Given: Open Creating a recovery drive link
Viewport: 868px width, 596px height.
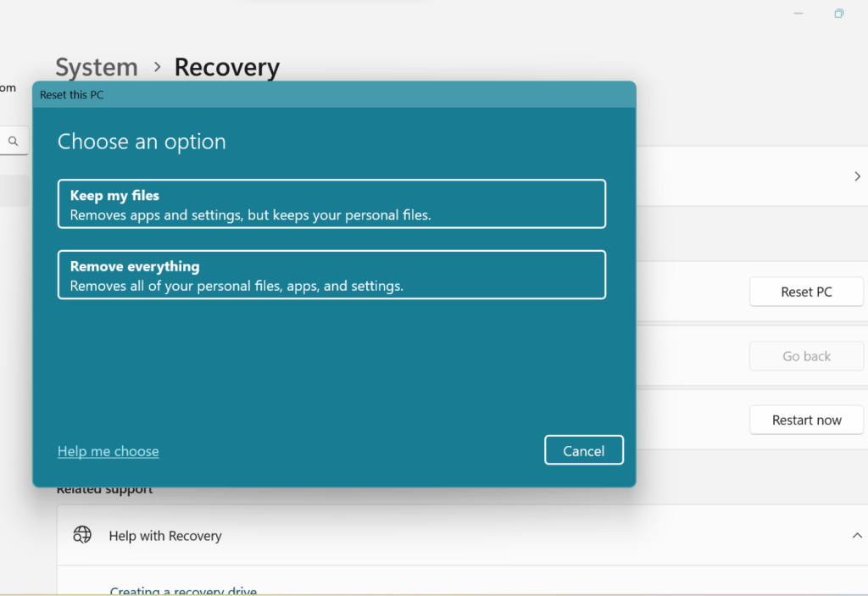Looking at the screenshot, I should pyautogui.click(x=183, y=590).
